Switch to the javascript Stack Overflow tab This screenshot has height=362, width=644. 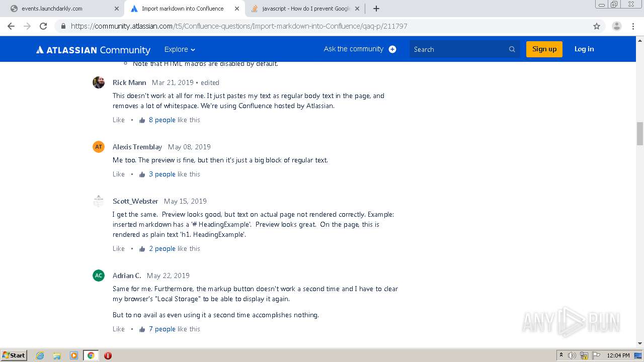click(x=305, y=9)
